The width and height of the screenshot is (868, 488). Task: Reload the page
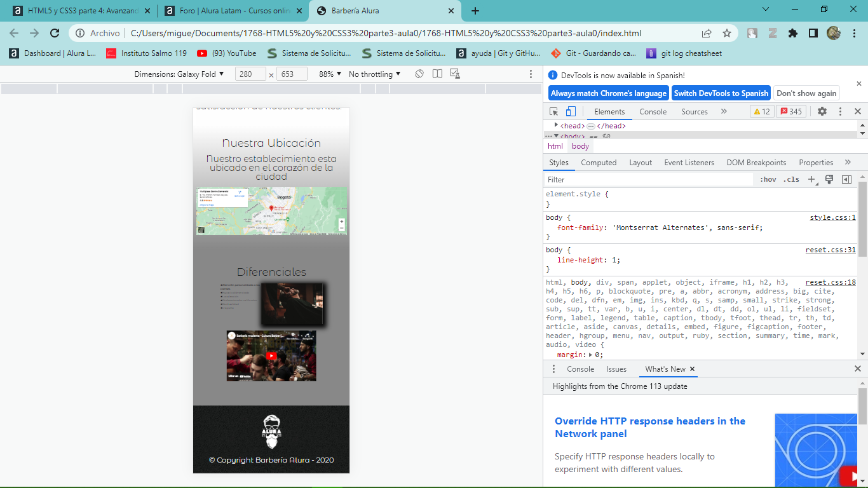[55, 33]
